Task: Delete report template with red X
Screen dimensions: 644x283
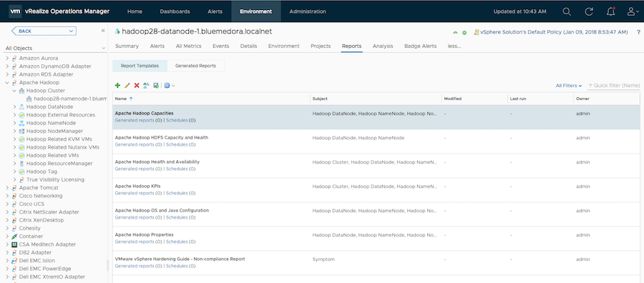Action: [137, 85]
